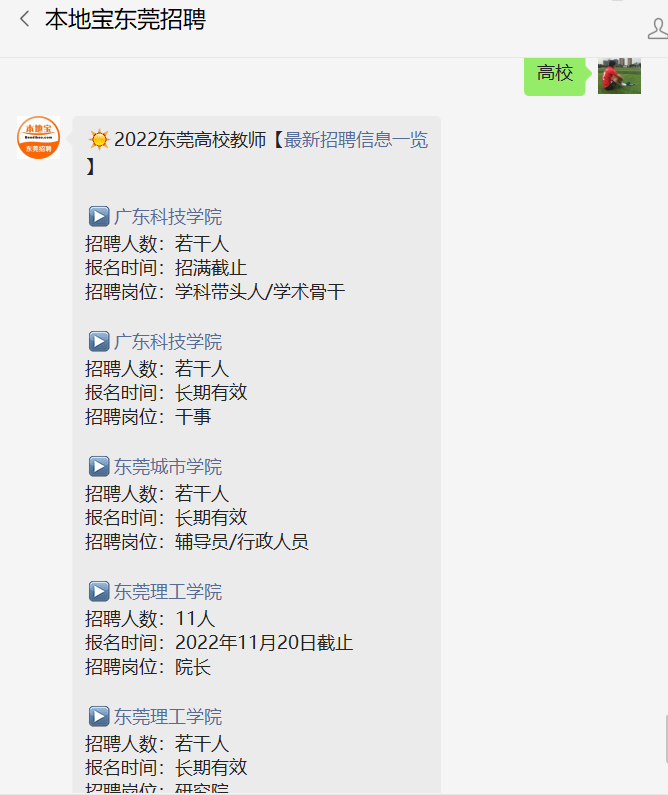The width and height of the screenshot is (668, 795).
Task: Click play icon beside second 广东科技学院
Action: click(99, 341)
